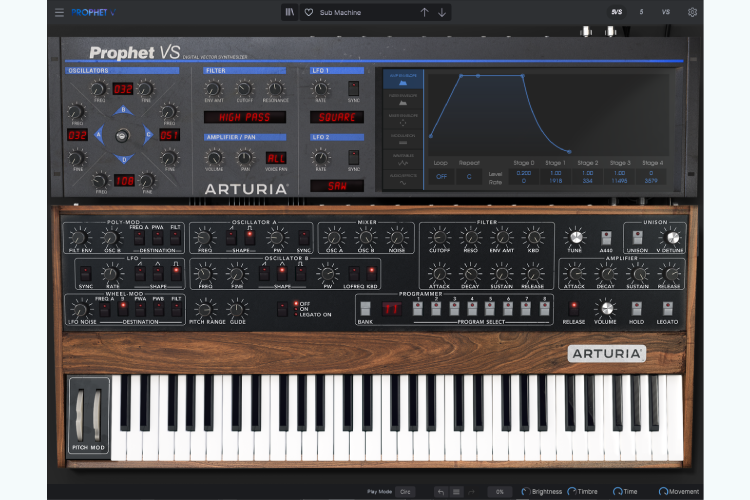Click the Pitch Range knob
Viewport: 750px width, 500px height.
(x=206, y=309)
